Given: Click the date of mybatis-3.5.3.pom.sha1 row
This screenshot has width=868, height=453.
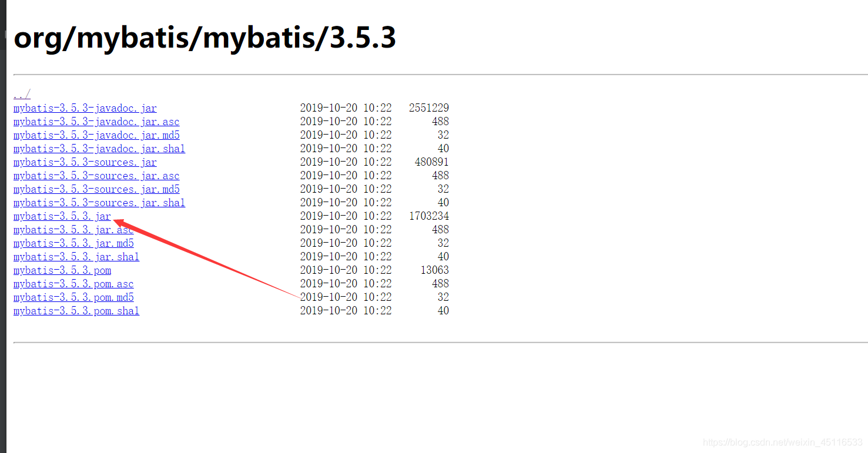Looking at the screenshot, I should point(346,311).
